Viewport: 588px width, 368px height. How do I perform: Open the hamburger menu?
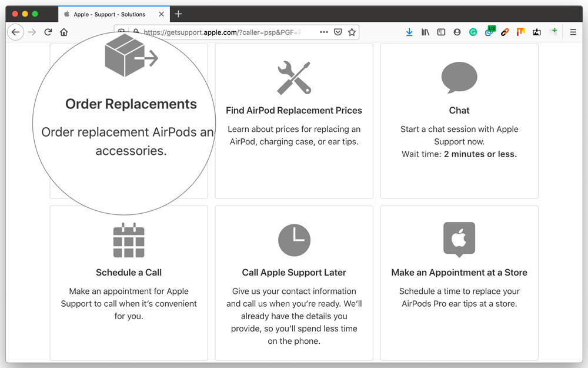(573, 32)
